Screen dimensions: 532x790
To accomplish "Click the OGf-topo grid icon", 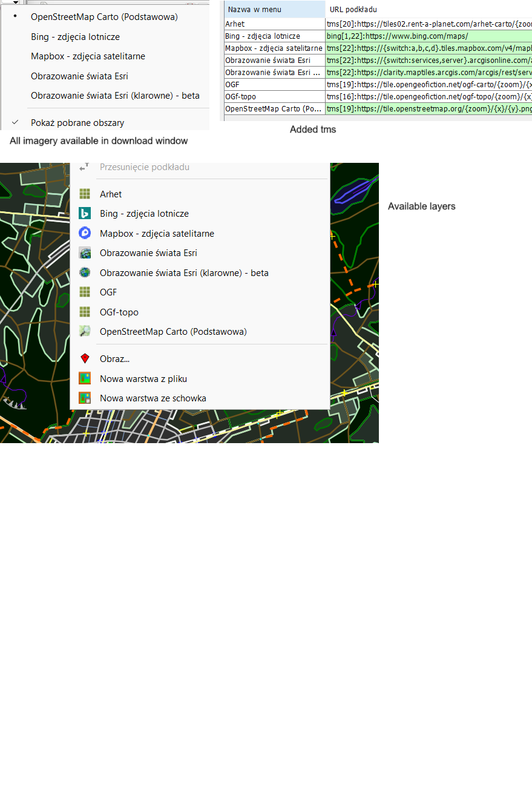I will pyautogui.click(x=85, y=312).
